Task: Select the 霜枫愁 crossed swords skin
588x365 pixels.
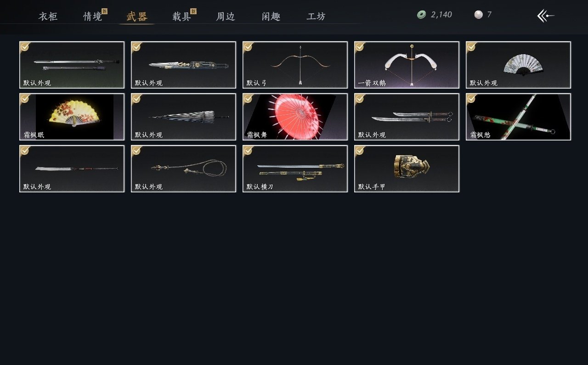Action: pos(518,117)
